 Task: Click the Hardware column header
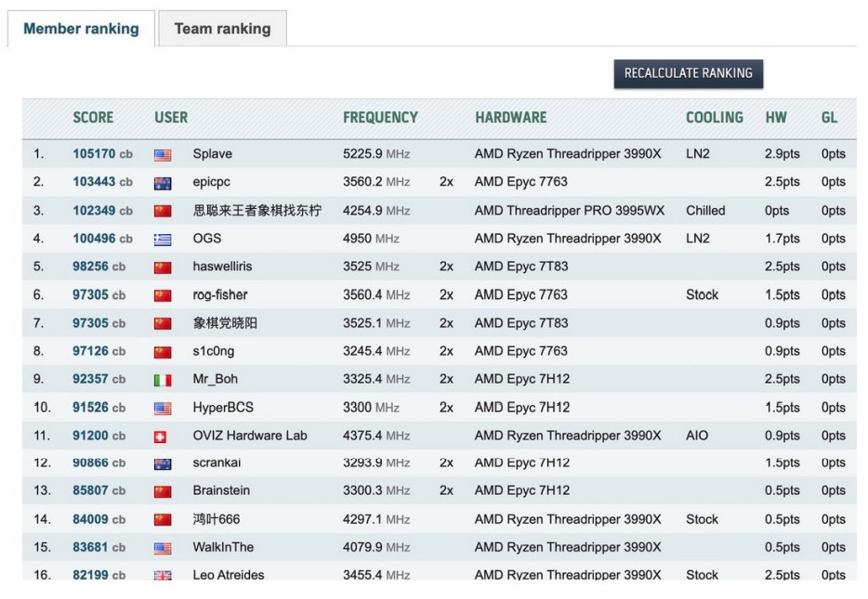(x=510, y=118)
